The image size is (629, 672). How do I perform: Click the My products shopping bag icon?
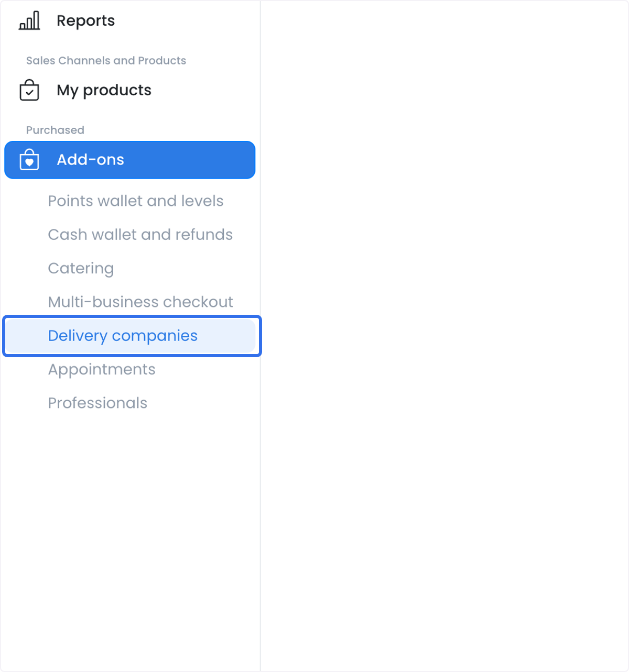29,90
